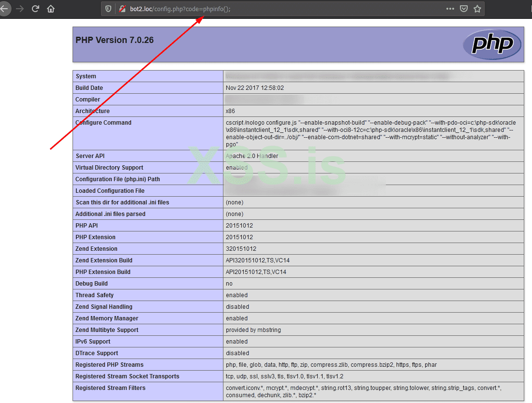Select the registered PHP streams list value
532x403 pixels.
pos(331,365)
